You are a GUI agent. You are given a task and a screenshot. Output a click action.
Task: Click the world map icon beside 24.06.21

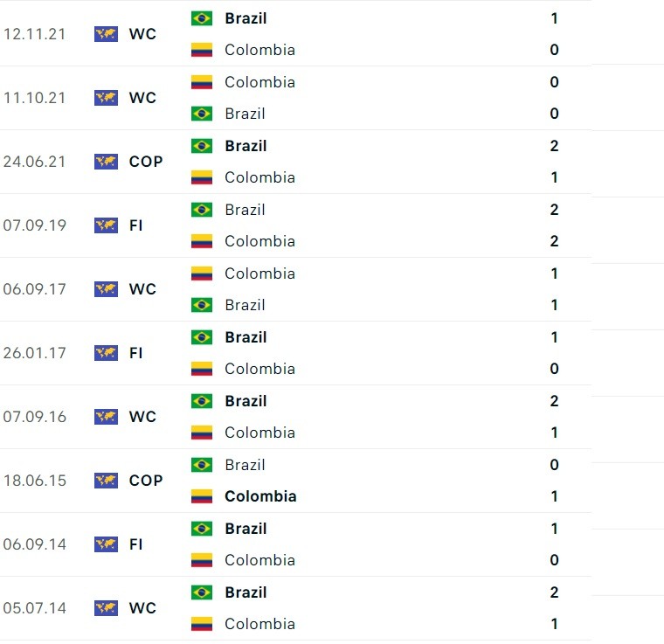pyautogui.click(x=107, y=162)
